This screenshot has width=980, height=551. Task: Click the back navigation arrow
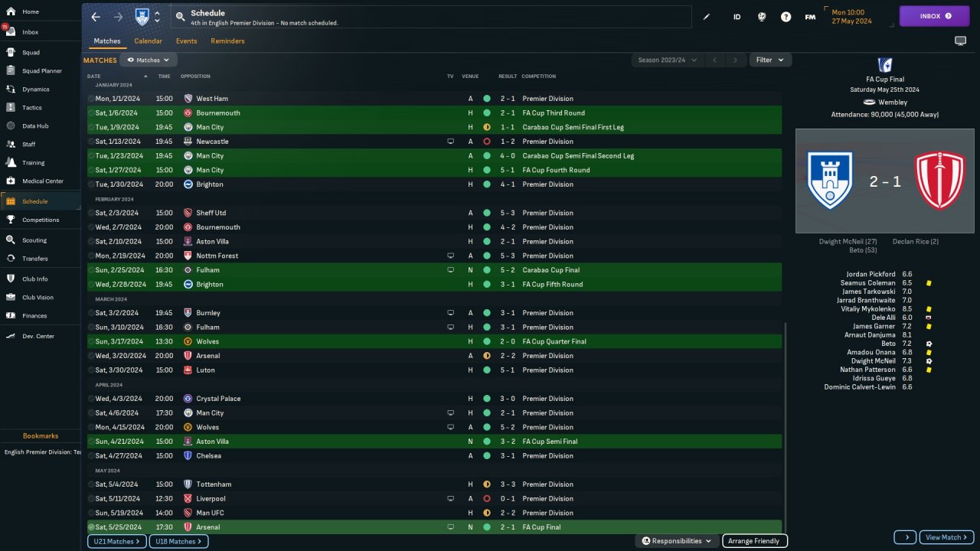point(96,17)
